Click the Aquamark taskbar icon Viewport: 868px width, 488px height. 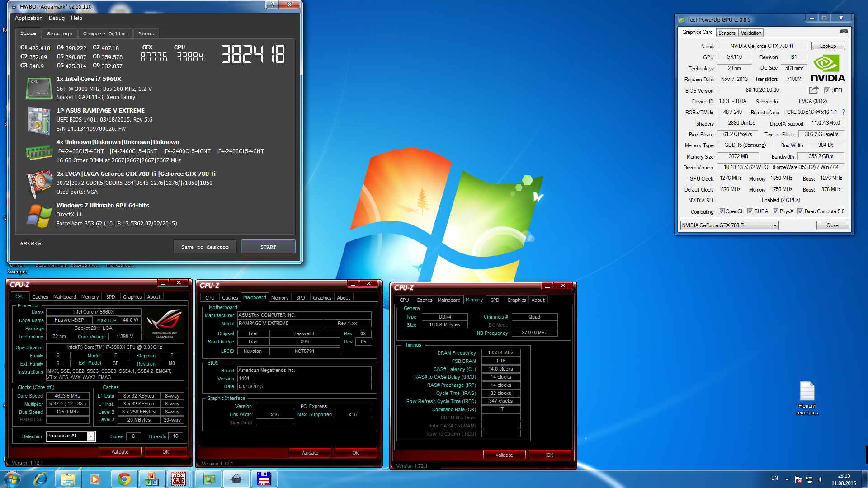click(x=236, y=479)
